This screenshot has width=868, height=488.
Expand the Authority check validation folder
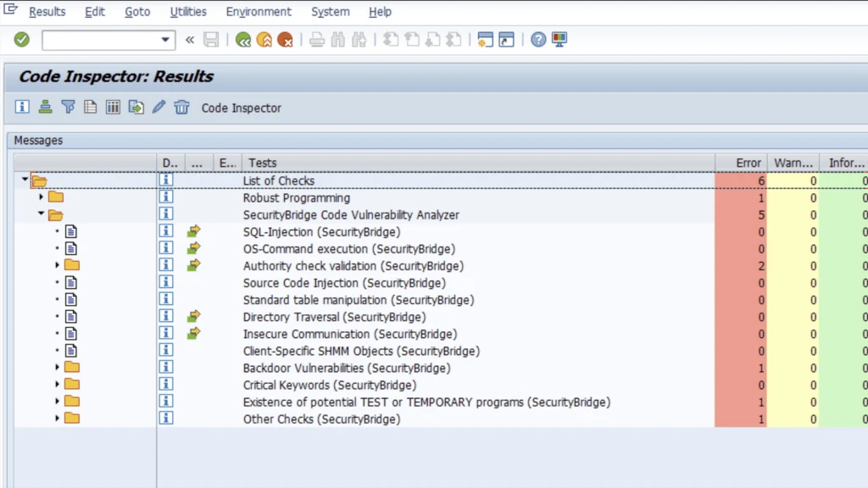coord(57,265)
